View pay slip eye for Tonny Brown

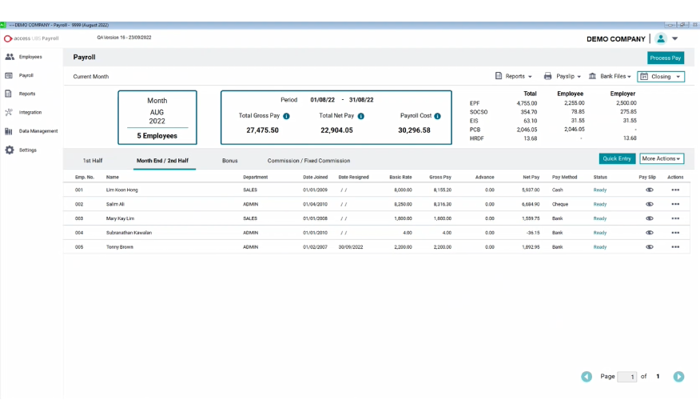[649, 245]
